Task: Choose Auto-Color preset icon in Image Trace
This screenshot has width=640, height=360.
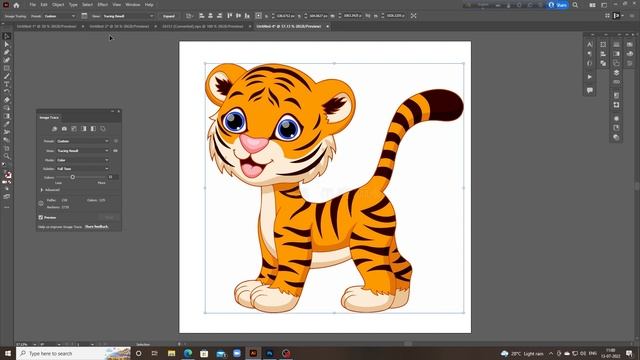Action: click(x=54, y=129)
